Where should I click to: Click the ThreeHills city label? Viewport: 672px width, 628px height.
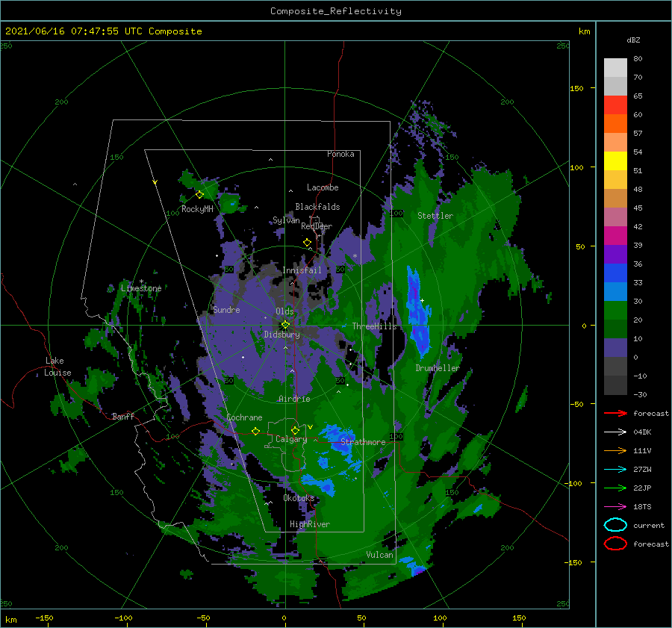tap(374, 326)
